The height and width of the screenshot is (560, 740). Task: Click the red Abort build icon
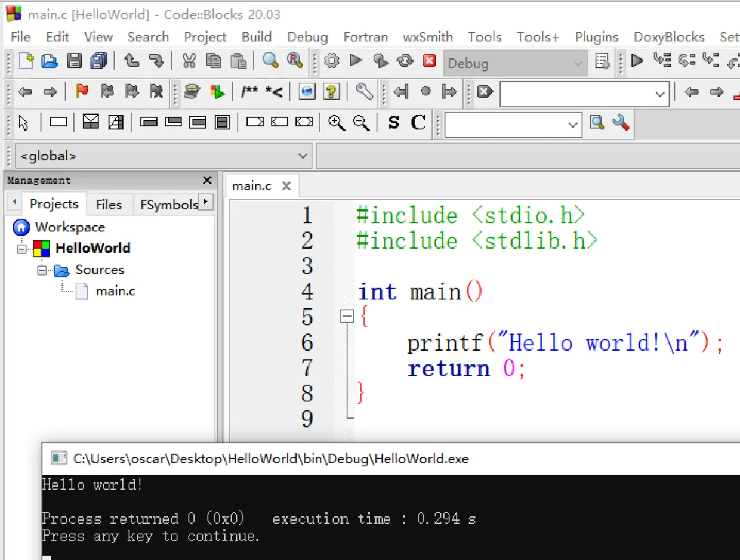point(429,61)
